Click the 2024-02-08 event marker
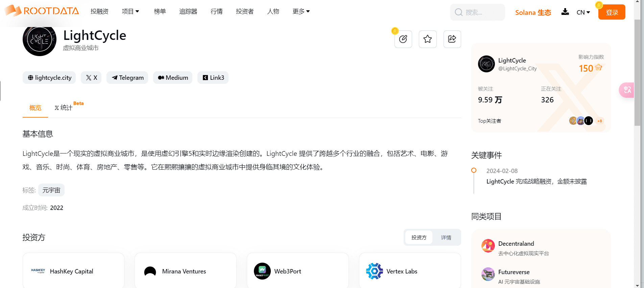This screenshot has width=644, height=288. pos(474,170)
